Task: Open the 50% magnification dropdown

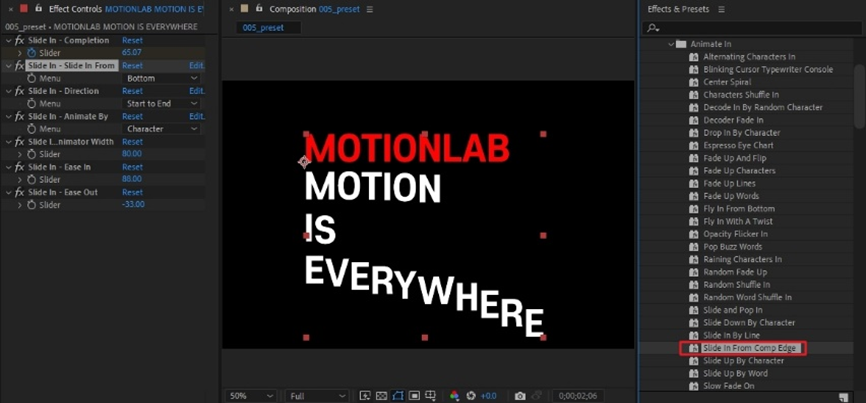Action: (250, 396)
